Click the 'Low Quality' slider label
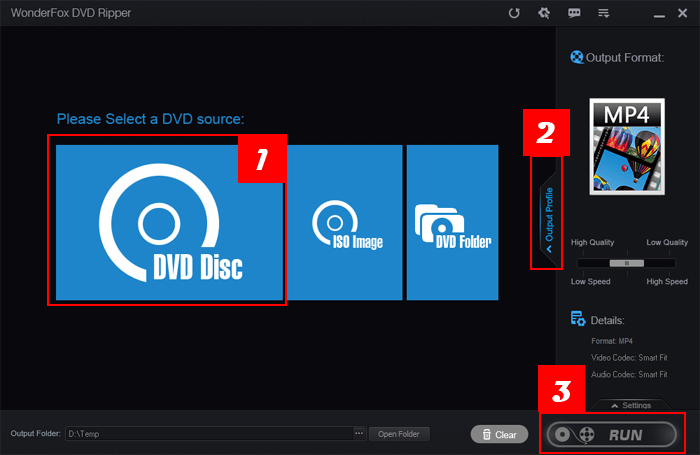 [667, 242]
